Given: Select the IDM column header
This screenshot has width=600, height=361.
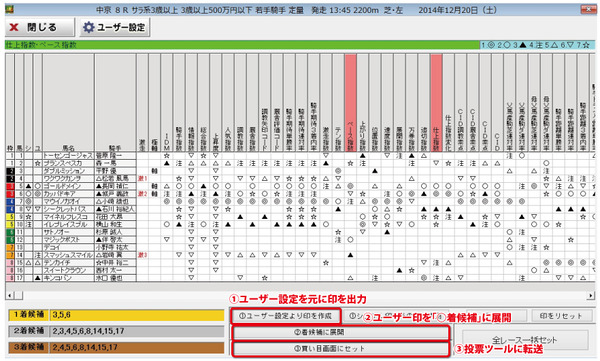Looking at the screenshot, I should click(x=167, y=103).
